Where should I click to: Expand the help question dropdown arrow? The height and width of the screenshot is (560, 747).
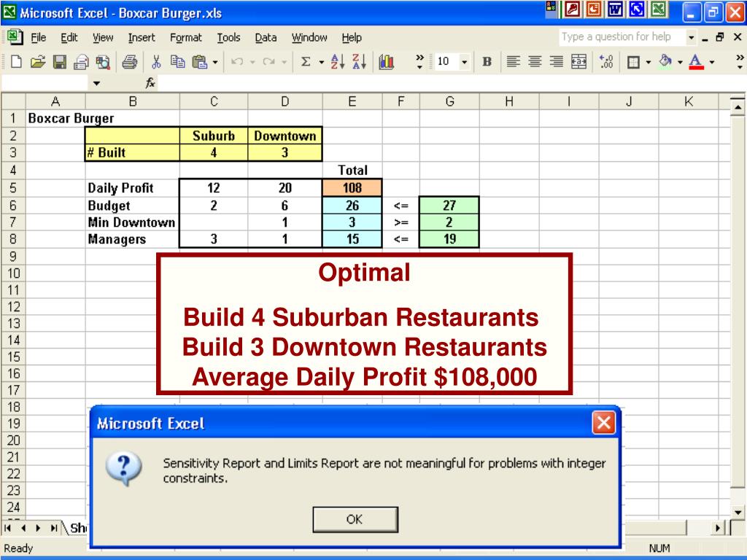click(x=692, y=37)
